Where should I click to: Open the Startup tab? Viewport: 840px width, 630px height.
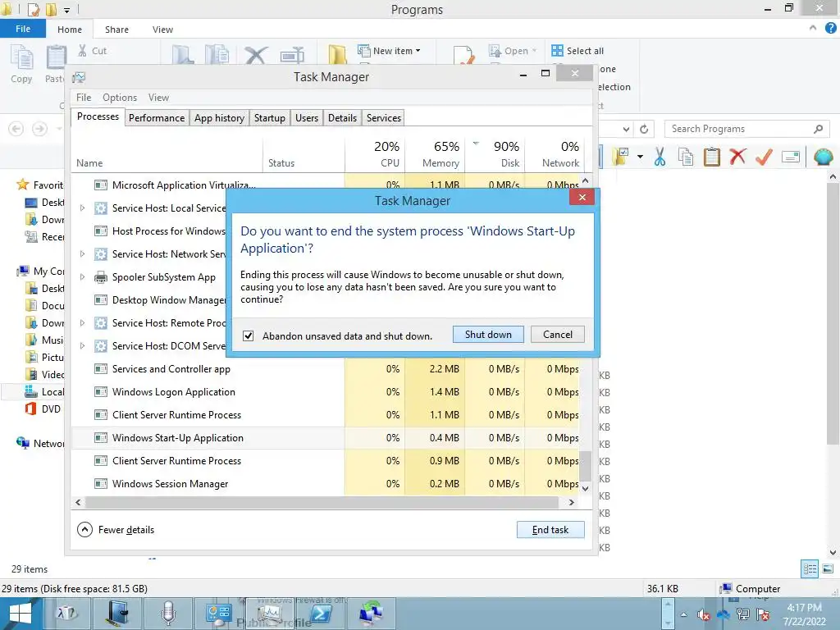(x=269, y=118)
